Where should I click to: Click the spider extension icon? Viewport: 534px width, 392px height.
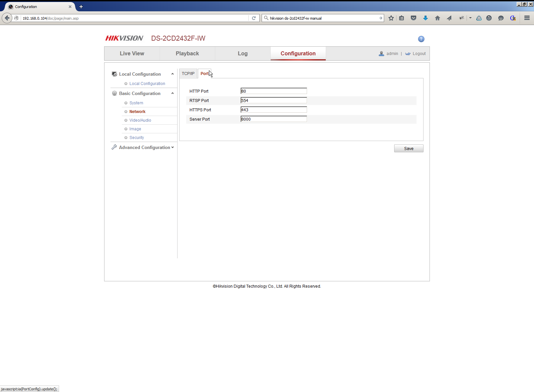pyautogui.click(x=462, y=18)
